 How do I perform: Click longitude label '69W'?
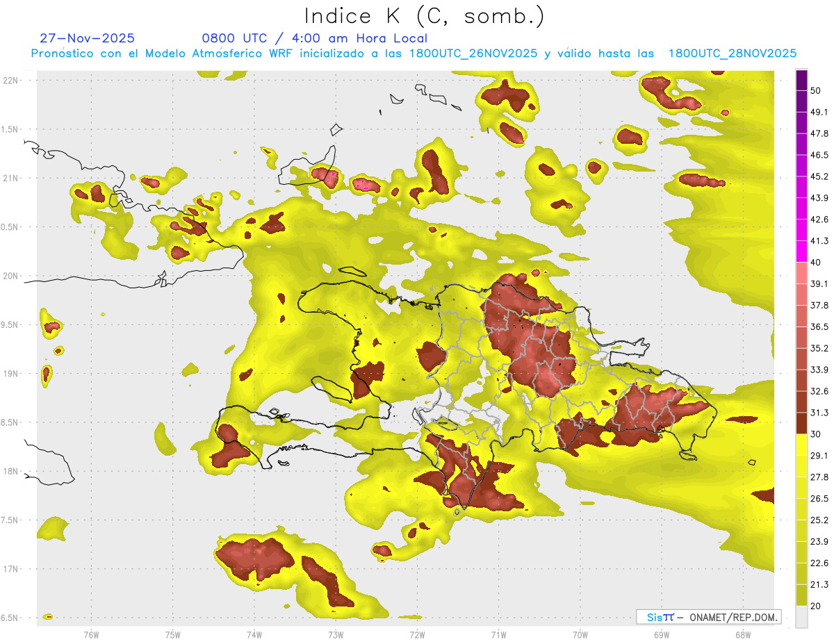click(662, 635)
